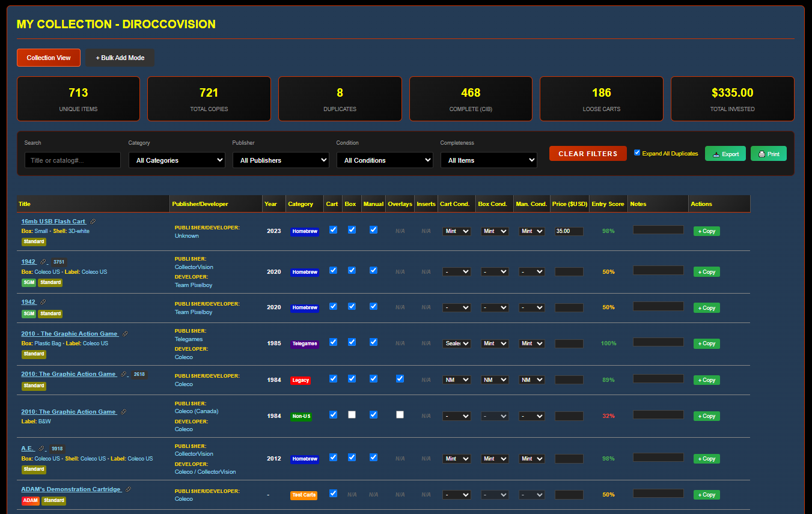
Task: Uncheck the Expand All Duplicates checkbox
Action: click(637, 153)
